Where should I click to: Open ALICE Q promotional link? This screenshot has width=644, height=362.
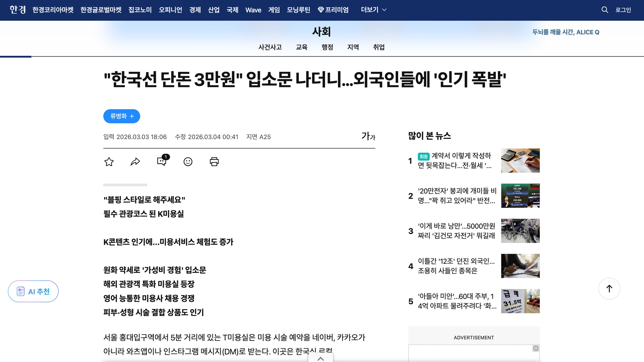tap(565, 32)
